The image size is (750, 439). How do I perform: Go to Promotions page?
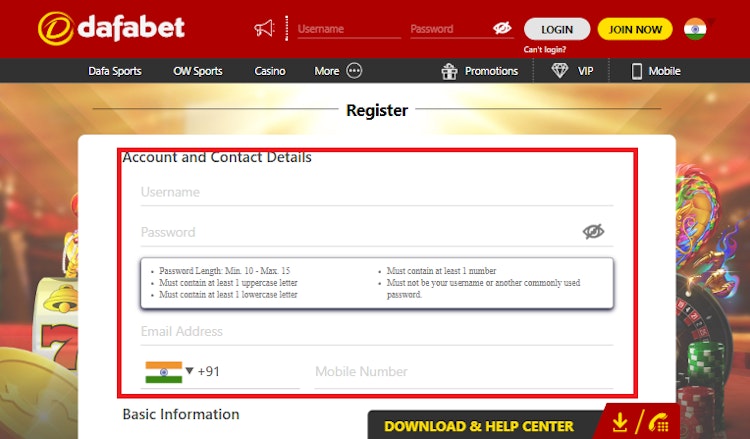point(491,71)
